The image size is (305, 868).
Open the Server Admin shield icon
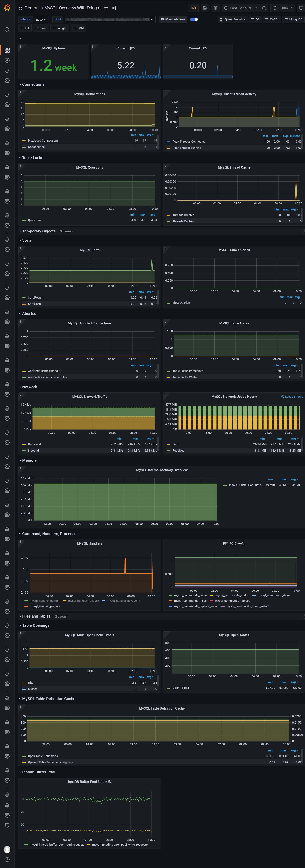tap(7, 825)
